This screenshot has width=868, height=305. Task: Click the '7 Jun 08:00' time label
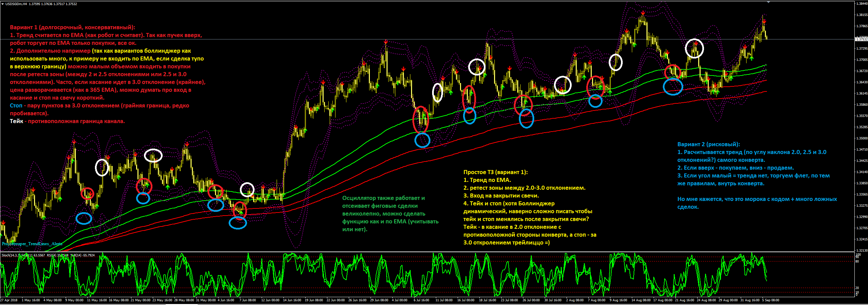(x=247, y=300)
